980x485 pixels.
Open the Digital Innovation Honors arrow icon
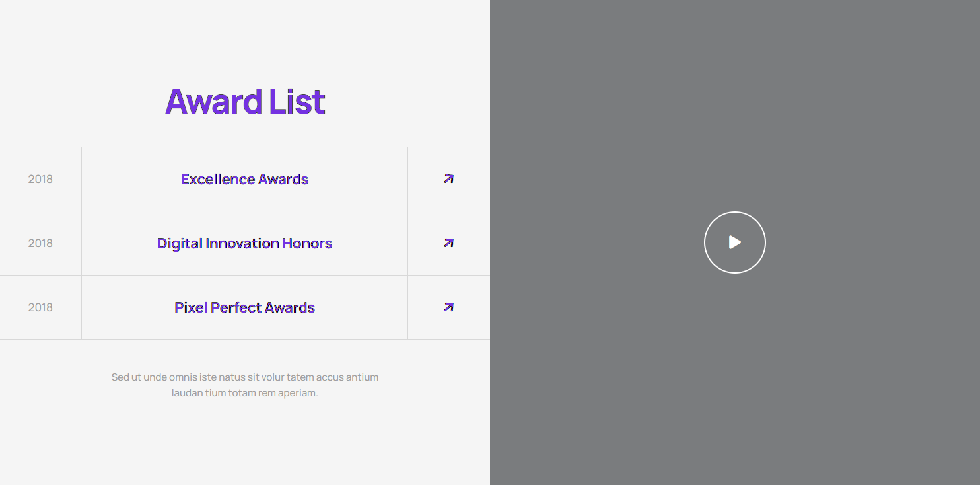pos(448,243)
